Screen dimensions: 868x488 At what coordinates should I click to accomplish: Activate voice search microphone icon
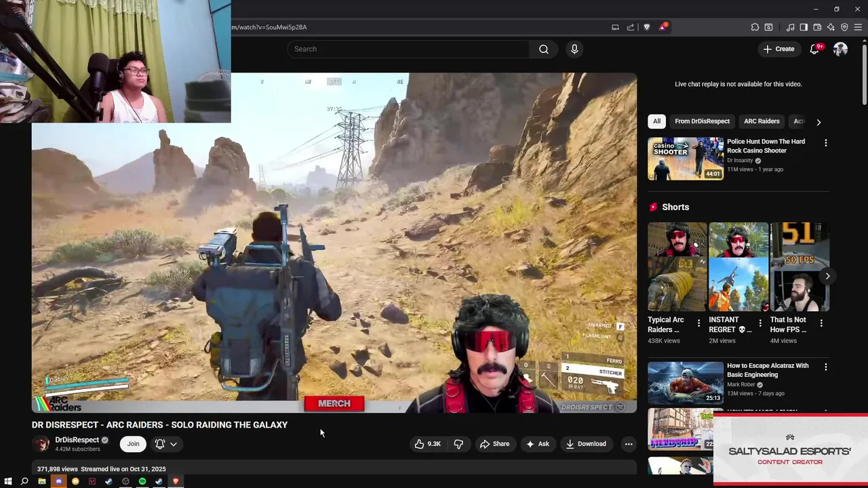coord(574,49)
